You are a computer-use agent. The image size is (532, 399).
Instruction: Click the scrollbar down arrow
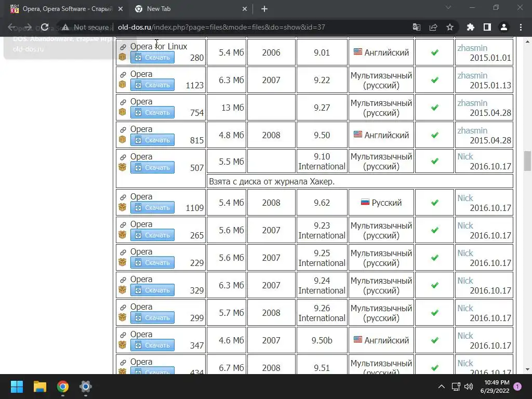tap(527, 369)
